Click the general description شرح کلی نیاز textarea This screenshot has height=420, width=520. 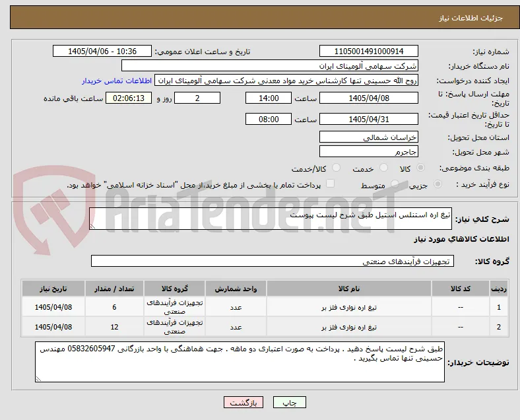pos(271,219)
